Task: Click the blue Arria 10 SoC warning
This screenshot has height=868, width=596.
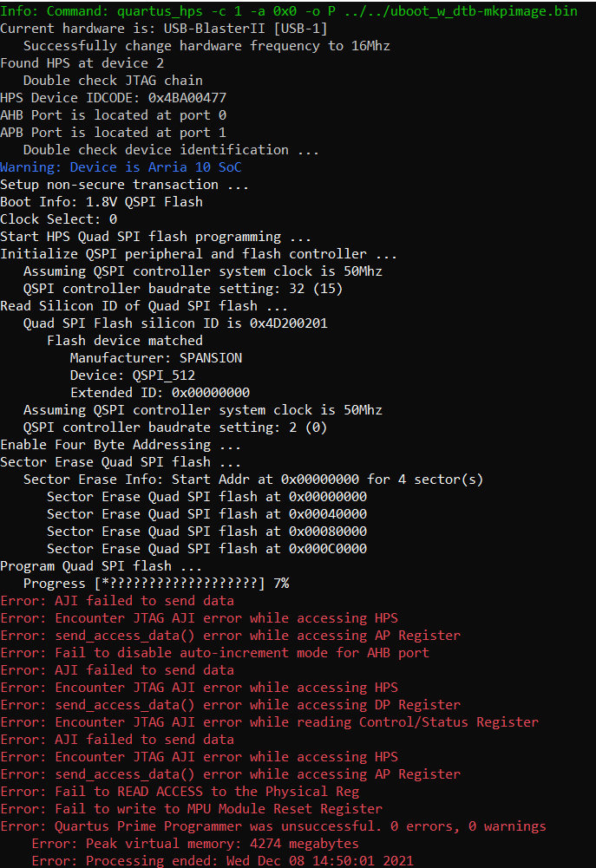Action: point(121,167)
